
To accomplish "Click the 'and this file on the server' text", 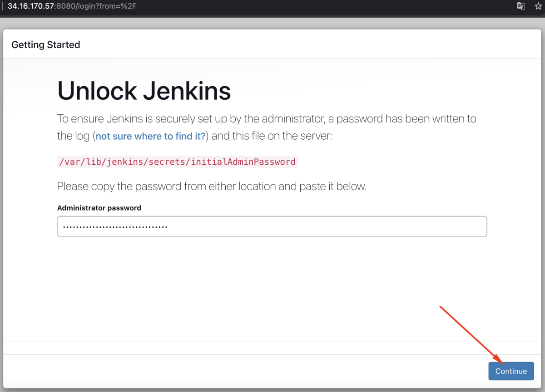I will 272,136.
